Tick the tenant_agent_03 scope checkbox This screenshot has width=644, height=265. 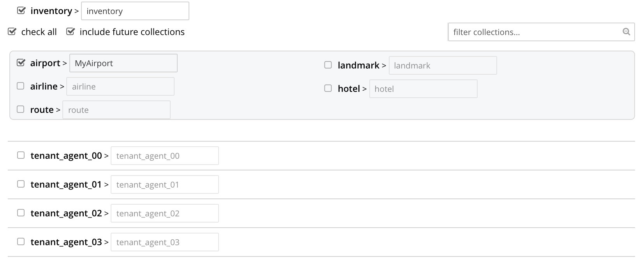(21, 242)
